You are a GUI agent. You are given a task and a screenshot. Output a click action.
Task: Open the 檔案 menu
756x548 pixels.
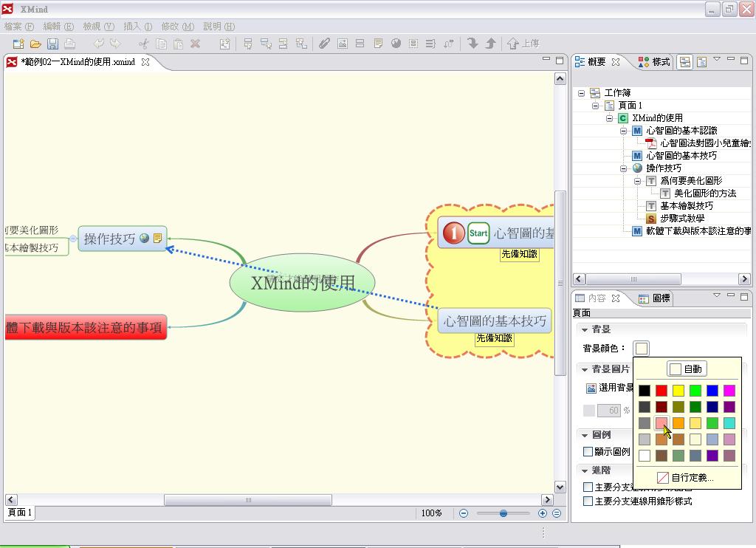coord(18,26)
